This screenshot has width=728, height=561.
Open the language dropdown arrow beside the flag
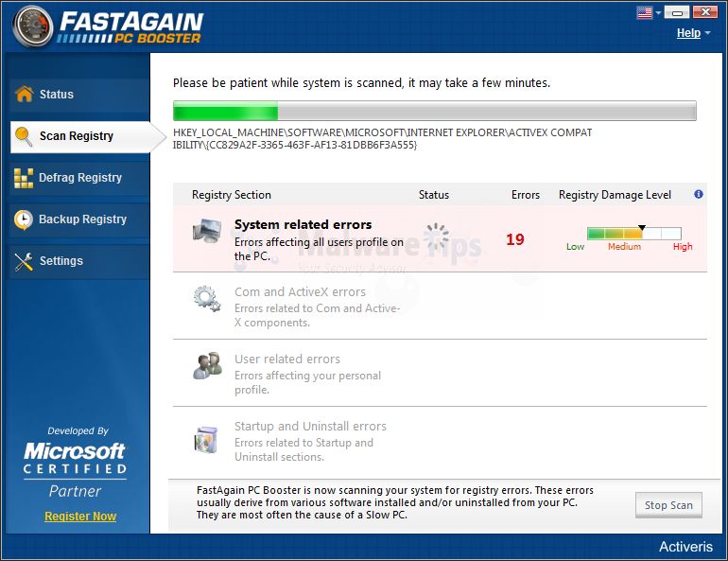pos(658,13)
